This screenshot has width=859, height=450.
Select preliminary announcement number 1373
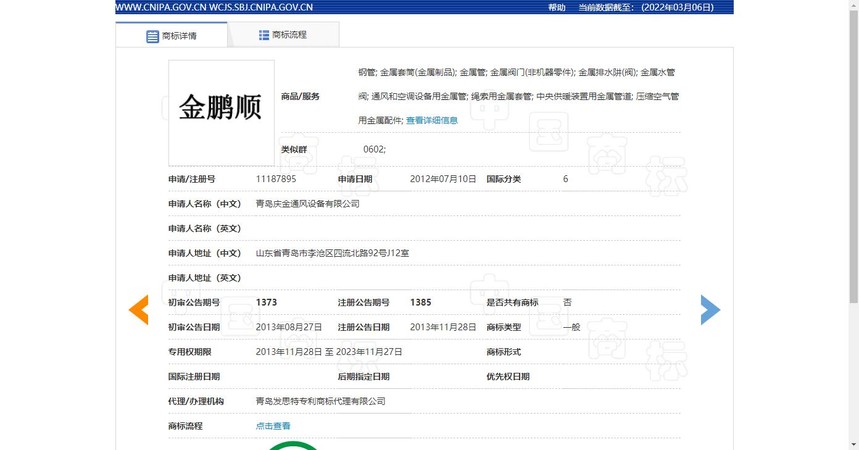click(266, 303)
